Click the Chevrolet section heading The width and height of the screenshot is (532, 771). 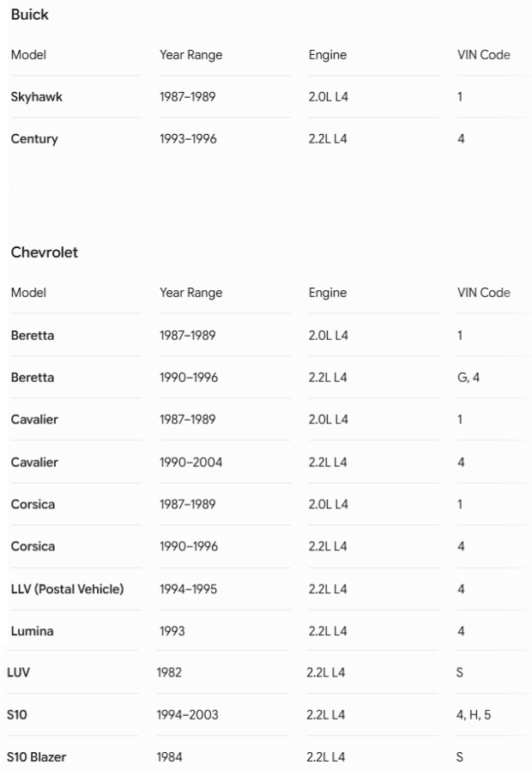[x=45, y=252]
